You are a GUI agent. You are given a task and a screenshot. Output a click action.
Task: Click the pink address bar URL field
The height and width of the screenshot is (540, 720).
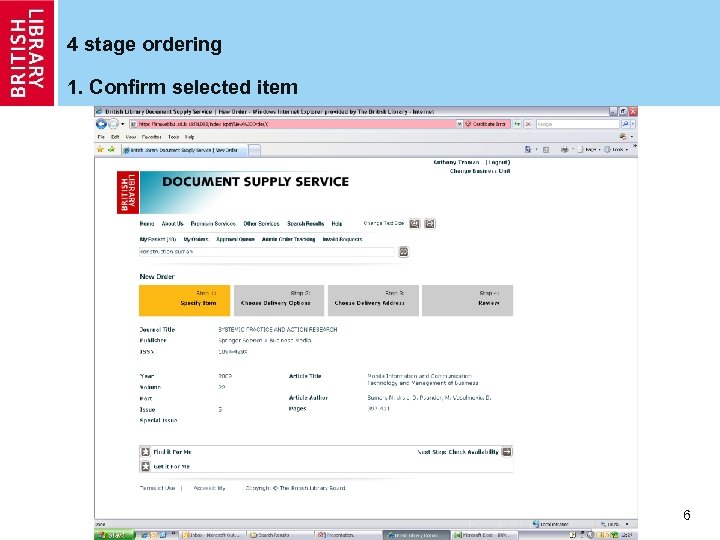coord(295,124)
